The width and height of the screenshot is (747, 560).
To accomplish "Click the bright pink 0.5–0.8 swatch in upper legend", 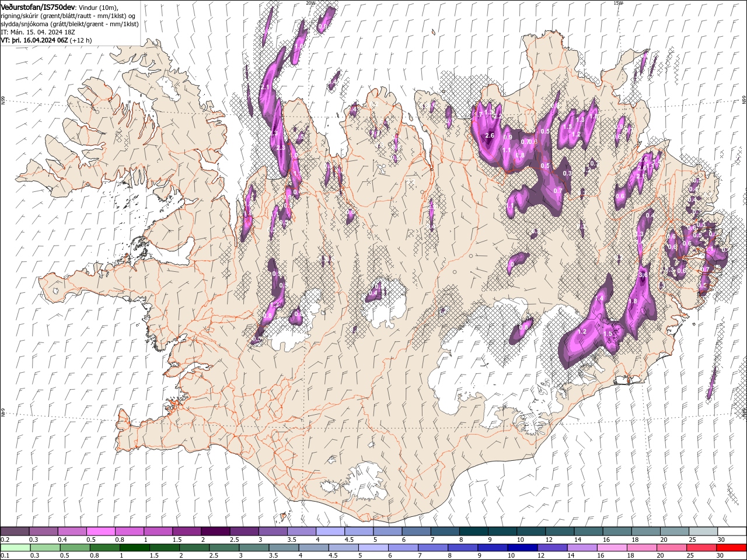I will point(101,531).
